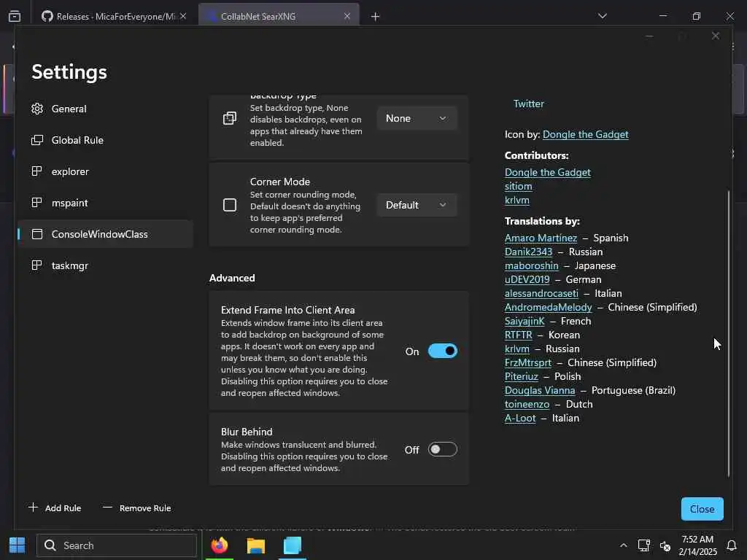Image resolution: width=747 pixels, height=560 pixels.
Task: Click the settings vertical scrollbar
Action: click(x=729, y=333)
